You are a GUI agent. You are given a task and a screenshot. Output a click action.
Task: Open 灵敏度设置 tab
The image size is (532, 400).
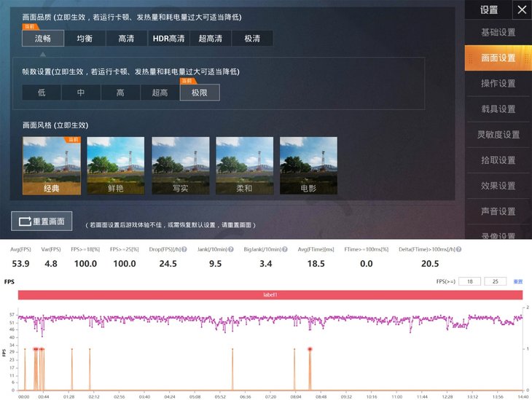[498, 135]
